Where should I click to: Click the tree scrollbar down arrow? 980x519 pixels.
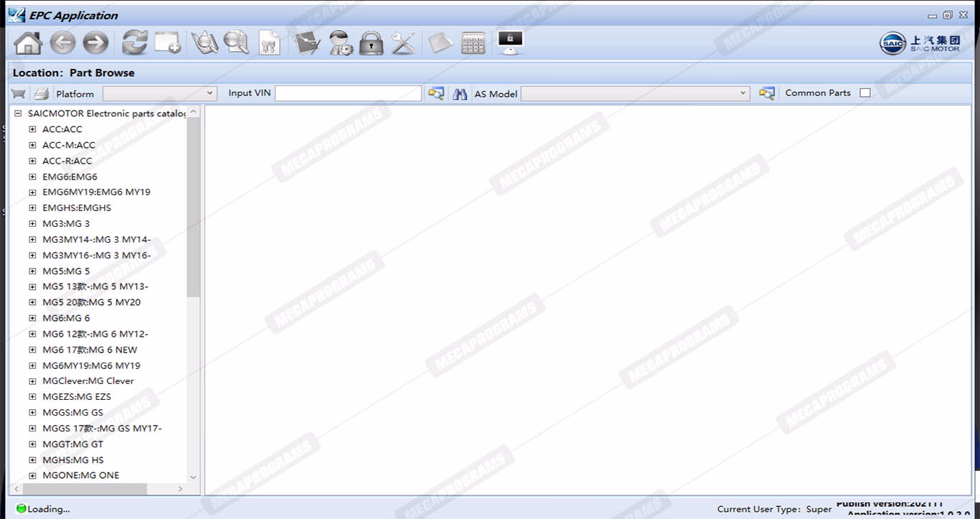(193, 477)
